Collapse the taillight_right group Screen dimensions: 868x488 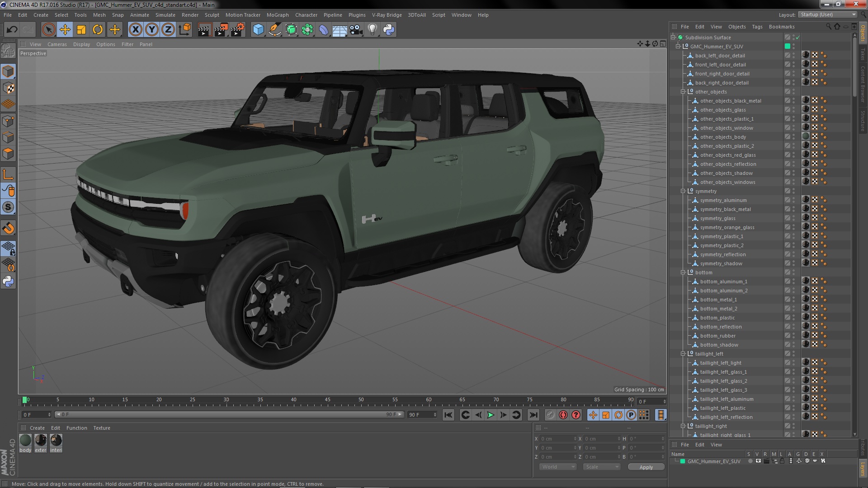tap(683, 426)
